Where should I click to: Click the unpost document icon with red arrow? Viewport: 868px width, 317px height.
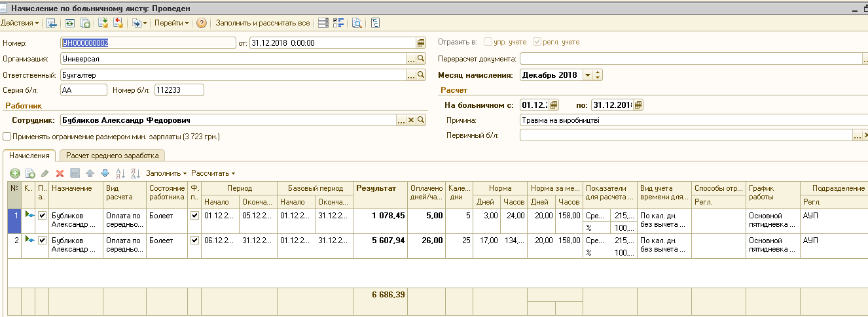pos(118,23)
